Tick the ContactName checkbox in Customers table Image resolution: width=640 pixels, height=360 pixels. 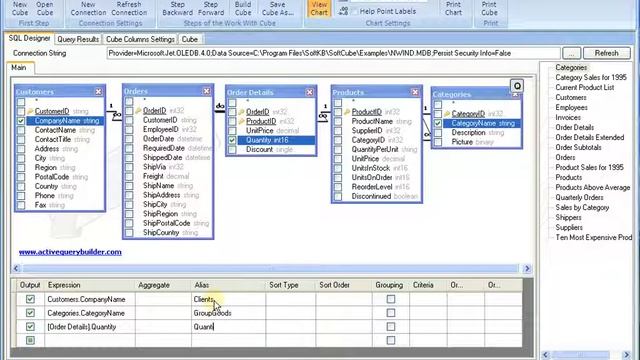[21, 130]
